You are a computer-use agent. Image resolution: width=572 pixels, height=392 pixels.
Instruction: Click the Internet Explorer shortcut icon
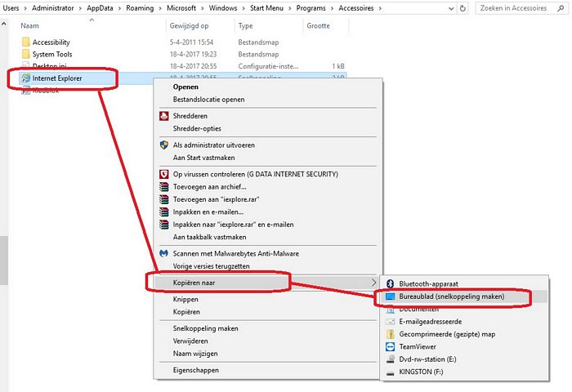(25, 78)
